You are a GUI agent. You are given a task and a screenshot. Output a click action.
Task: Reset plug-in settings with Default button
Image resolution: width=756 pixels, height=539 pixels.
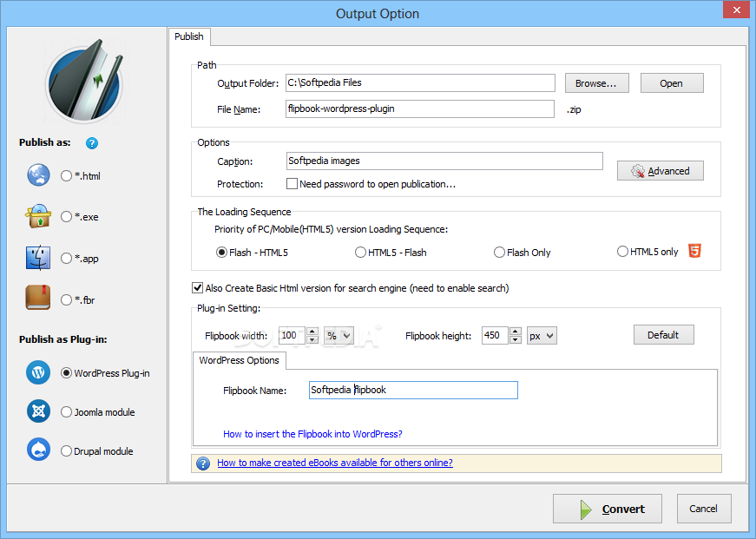[x=663, y=334]
